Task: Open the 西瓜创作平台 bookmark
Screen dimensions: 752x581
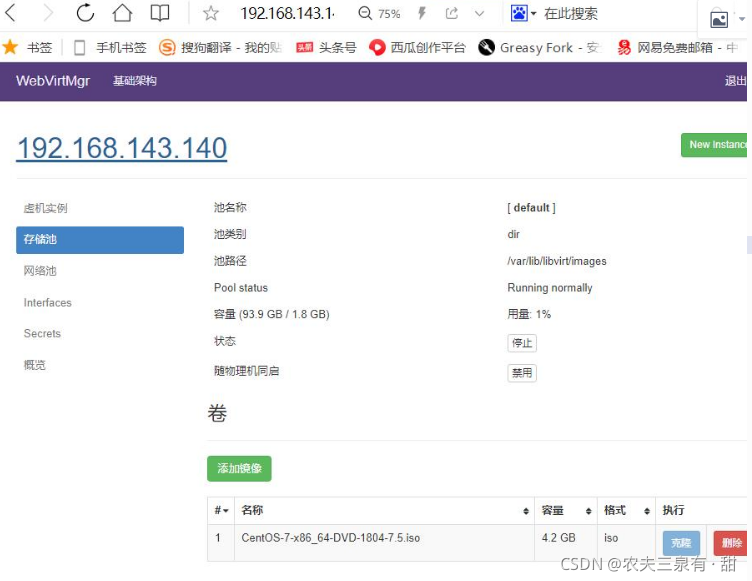Action: coord(417,47)
